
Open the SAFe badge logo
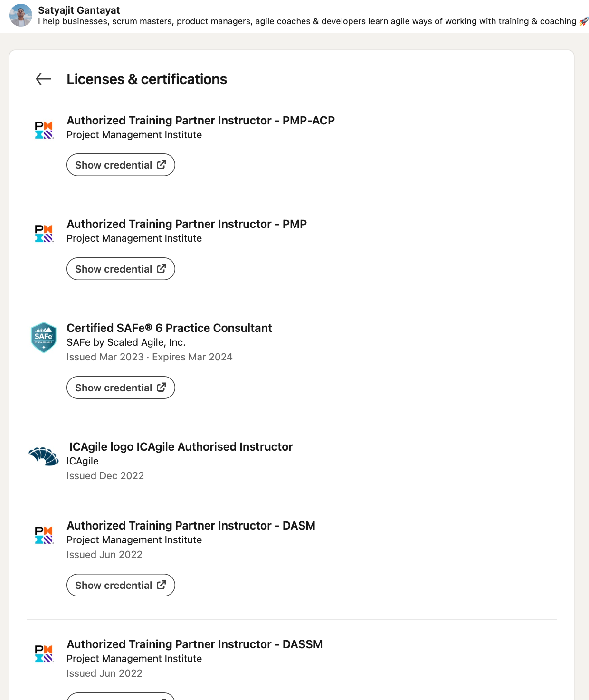tap(44, 337)
